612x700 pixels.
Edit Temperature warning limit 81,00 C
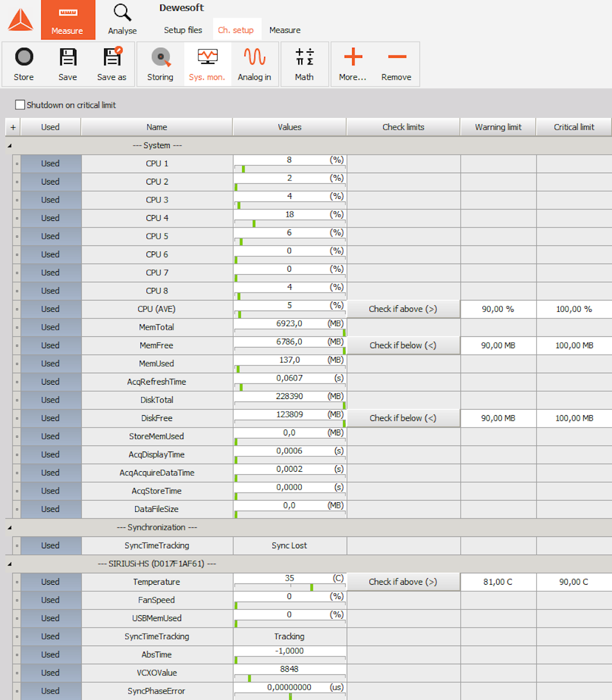(498, 582)
